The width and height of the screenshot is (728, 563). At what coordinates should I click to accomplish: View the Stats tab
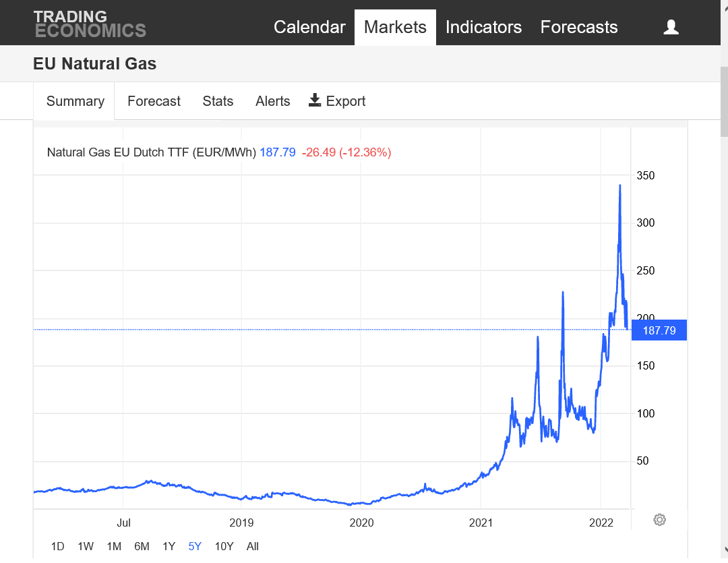[218, 101]
